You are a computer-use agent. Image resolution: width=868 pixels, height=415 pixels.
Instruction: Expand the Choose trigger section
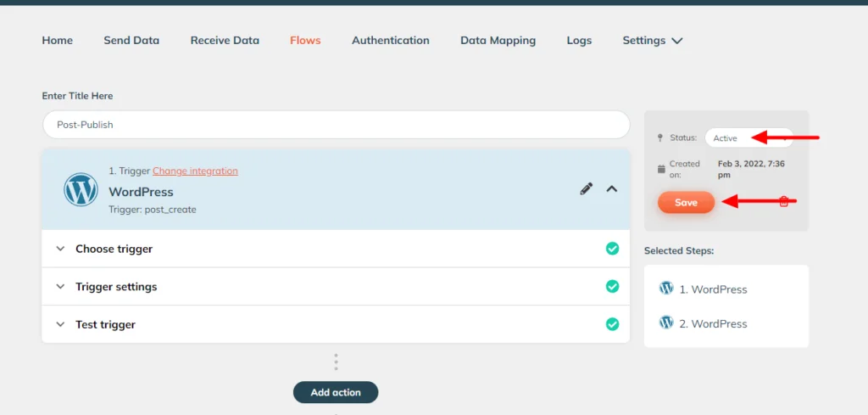[336, 249]
